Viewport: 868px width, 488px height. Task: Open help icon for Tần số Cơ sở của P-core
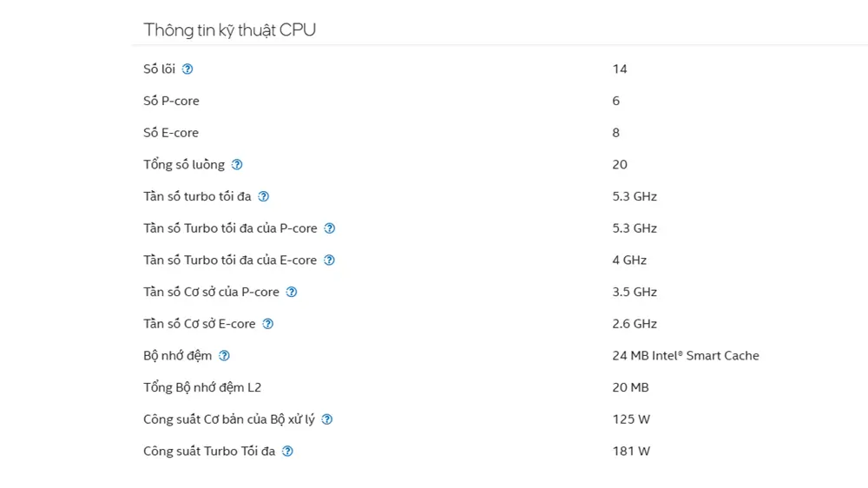[292, 292]
